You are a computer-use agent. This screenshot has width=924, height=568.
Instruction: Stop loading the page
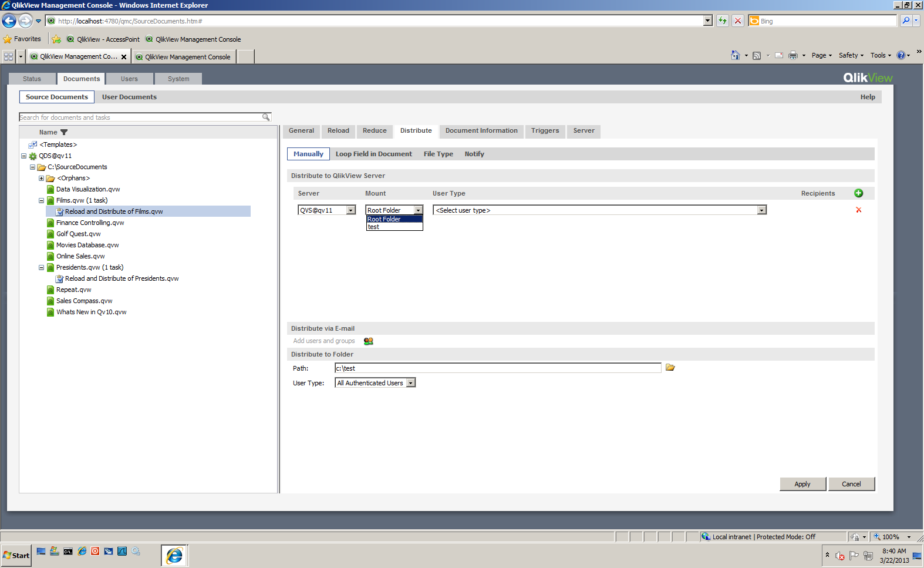[738, 21]
